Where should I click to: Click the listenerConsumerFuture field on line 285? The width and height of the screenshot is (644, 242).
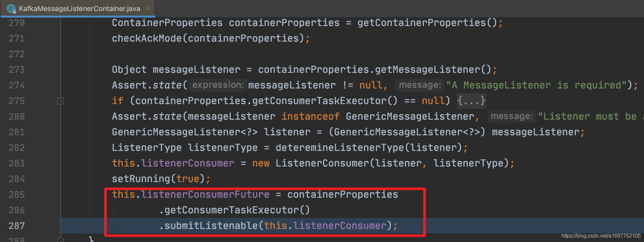pyautogui.click(x=205, y=195)
